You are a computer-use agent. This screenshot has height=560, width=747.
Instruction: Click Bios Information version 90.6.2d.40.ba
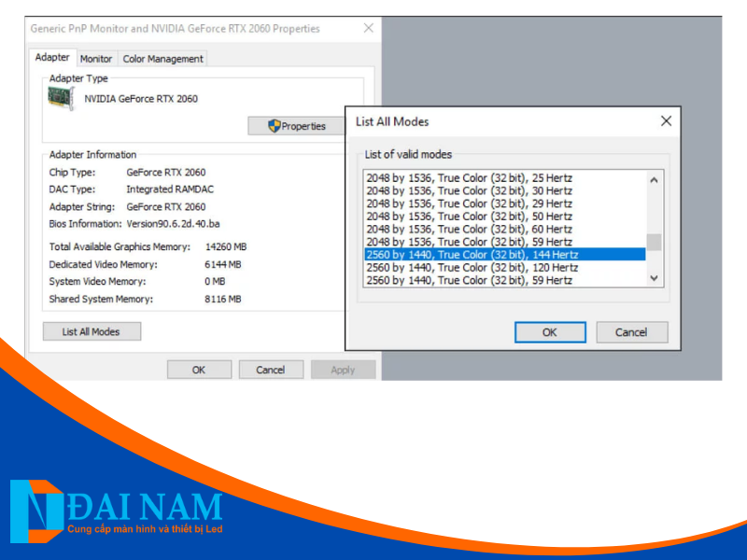[x=173, y=224]
